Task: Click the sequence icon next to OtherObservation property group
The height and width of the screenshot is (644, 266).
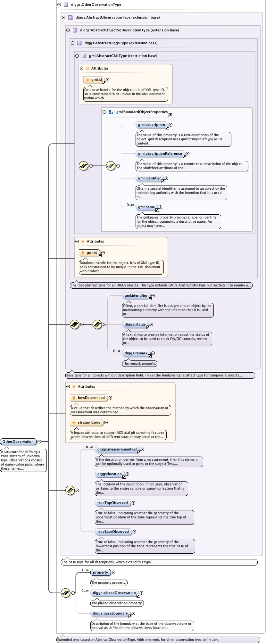Action: 65,593
